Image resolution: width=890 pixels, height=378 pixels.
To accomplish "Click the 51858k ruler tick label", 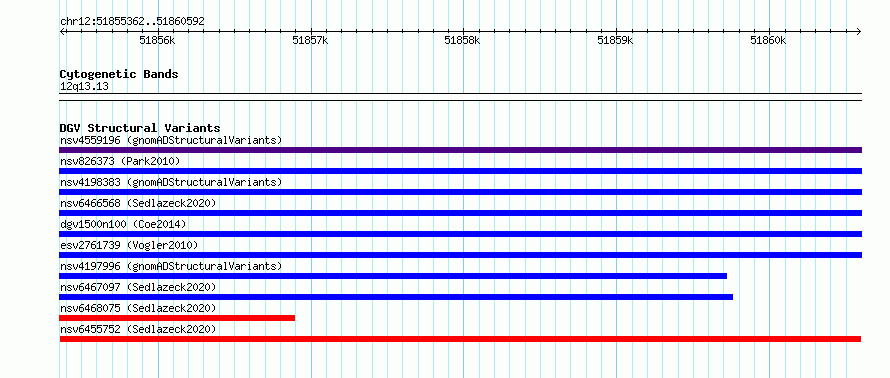I will point(462,40).
